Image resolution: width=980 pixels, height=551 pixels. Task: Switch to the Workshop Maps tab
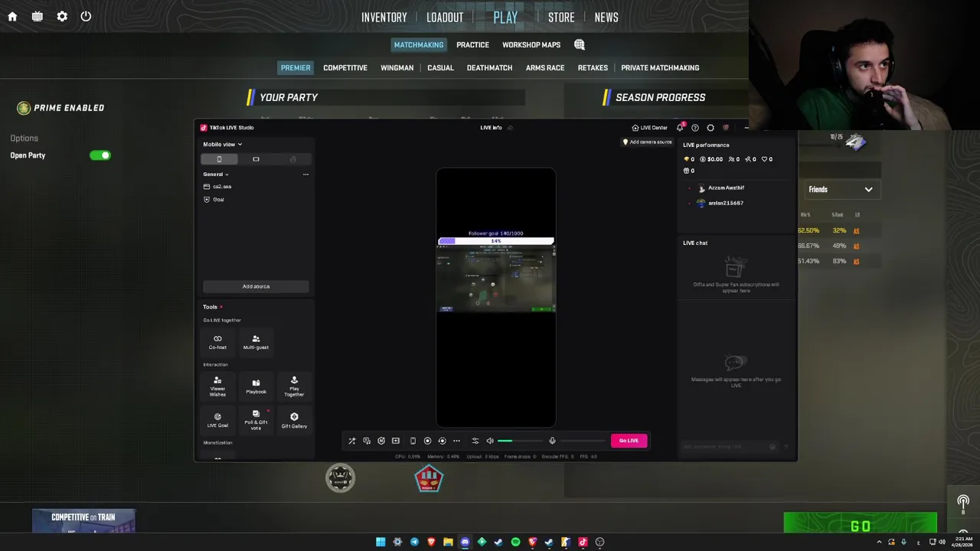tap(531, 44)
